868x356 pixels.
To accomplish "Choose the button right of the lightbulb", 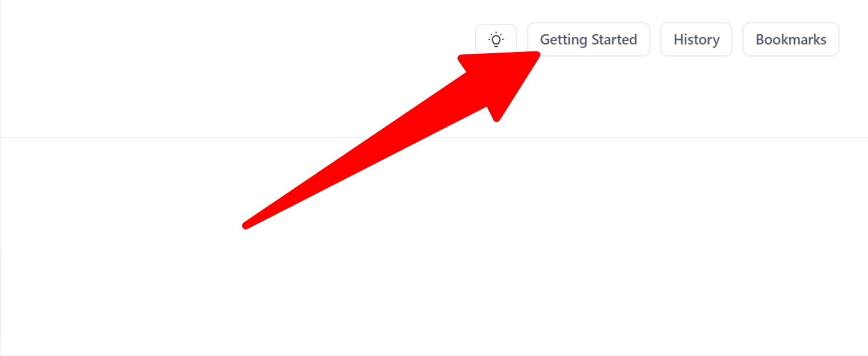I will pos(589,39).
